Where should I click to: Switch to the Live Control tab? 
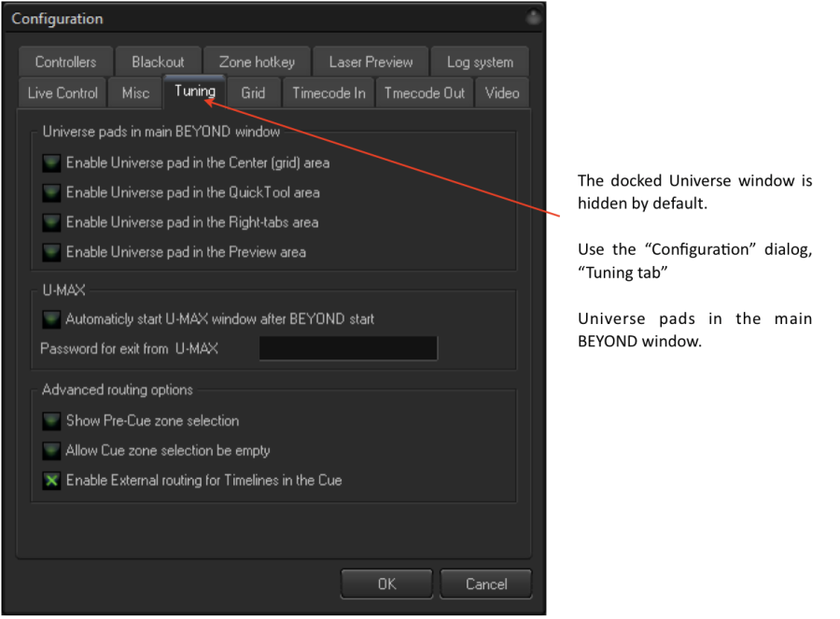point(63,92)
